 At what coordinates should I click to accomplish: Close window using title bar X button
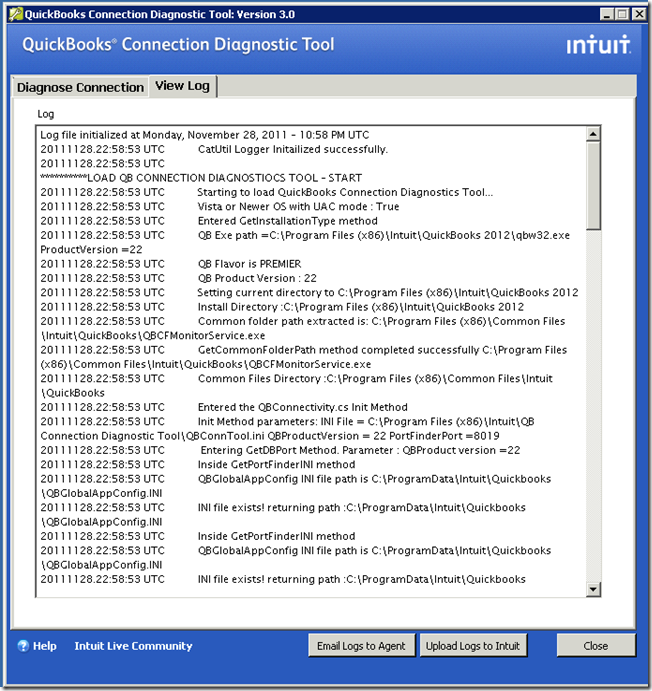coord(638,15)
